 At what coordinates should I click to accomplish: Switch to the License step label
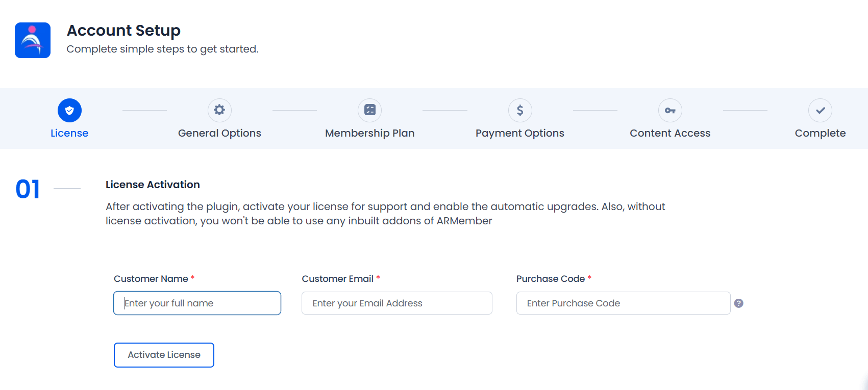coord(69,133)
